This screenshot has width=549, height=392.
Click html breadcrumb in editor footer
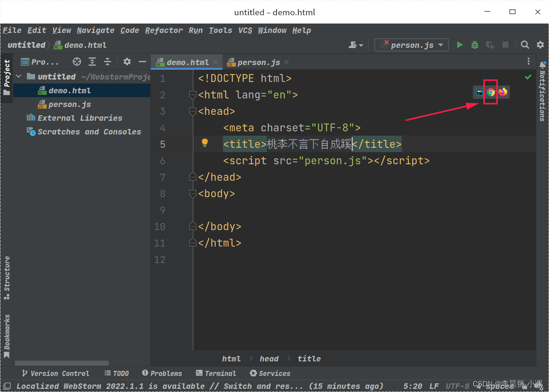click(232, 359)
